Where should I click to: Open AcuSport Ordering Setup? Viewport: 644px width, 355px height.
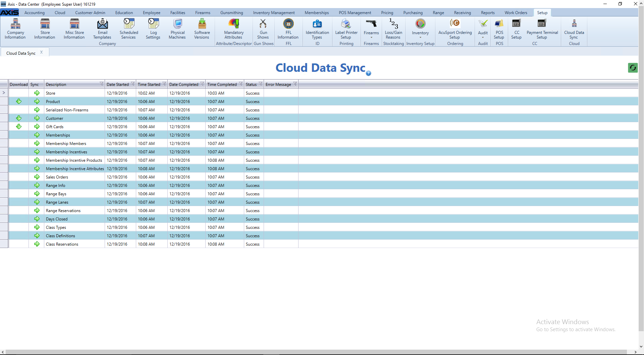tap(455, 29)
